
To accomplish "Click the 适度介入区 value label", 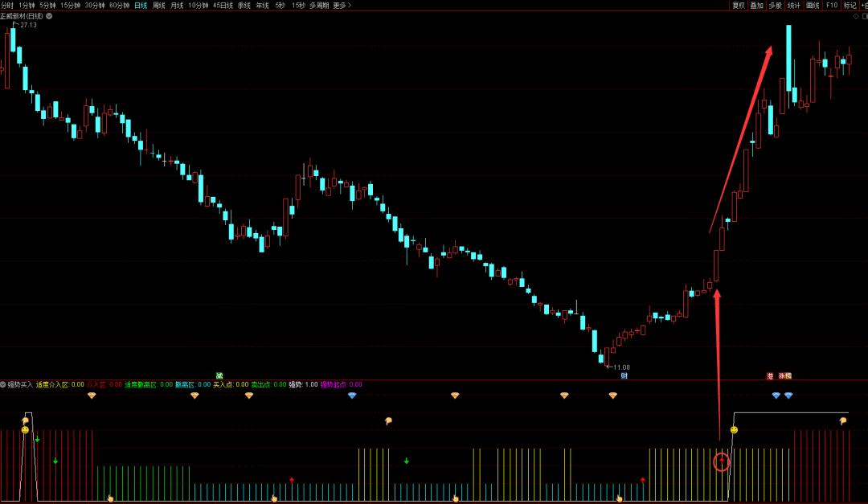I will [x=60, y=384].
